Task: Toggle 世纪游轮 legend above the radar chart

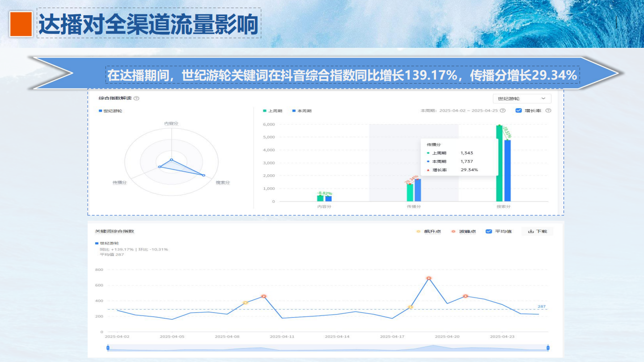Action: [x=110, y=111]
